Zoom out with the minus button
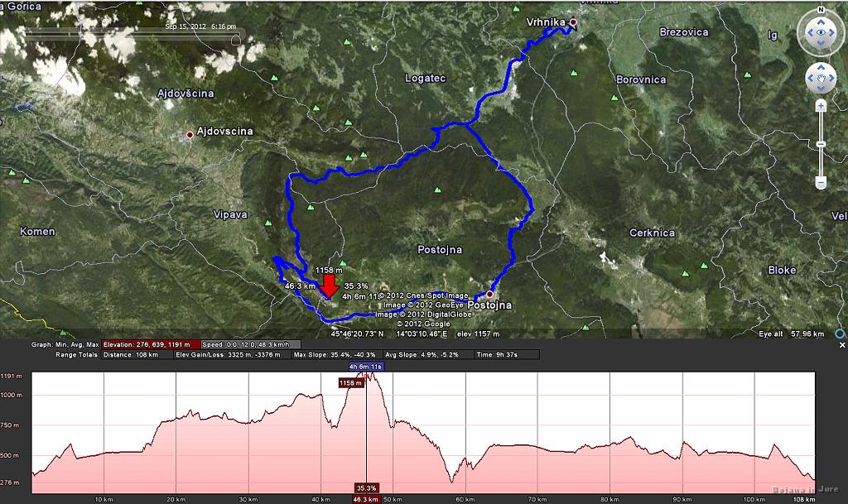Viewport: 848px width, 504px height. click(x=821, y=183)
